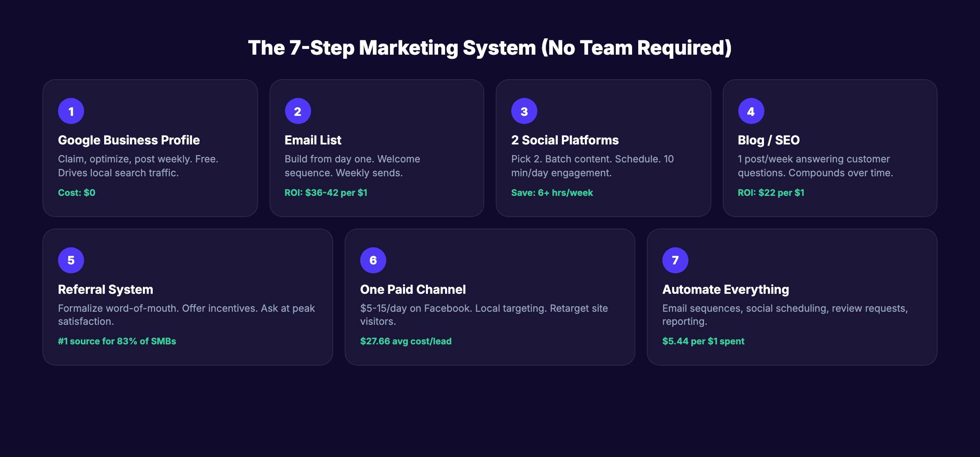Select the purple badge numbered 4
The height and width of the screenshot is (457, 980).
pos(751,110)
